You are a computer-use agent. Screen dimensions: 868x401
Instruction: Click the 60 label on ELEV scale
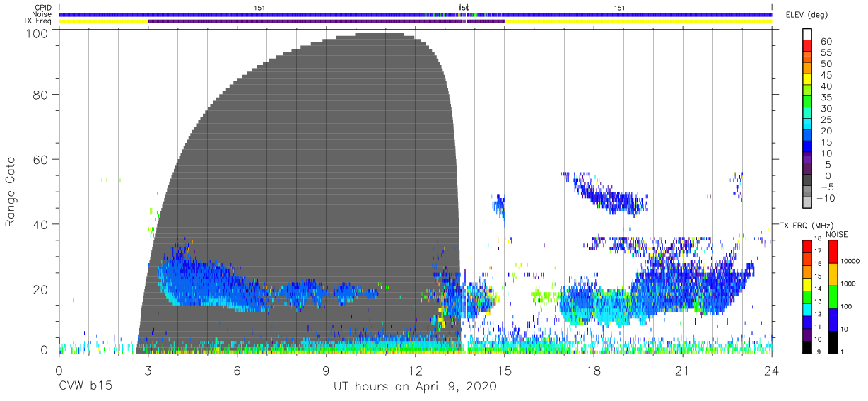826,42
